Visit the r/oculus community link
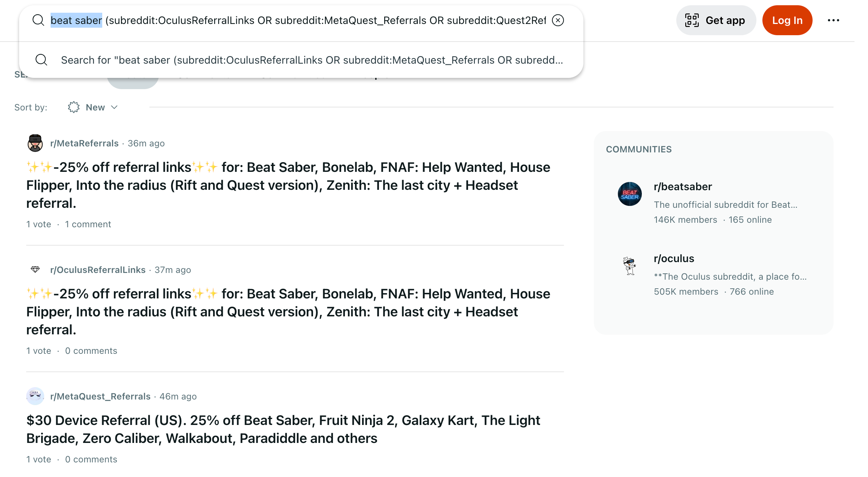This screenshot has height=477, width=868. click(674, 258)
